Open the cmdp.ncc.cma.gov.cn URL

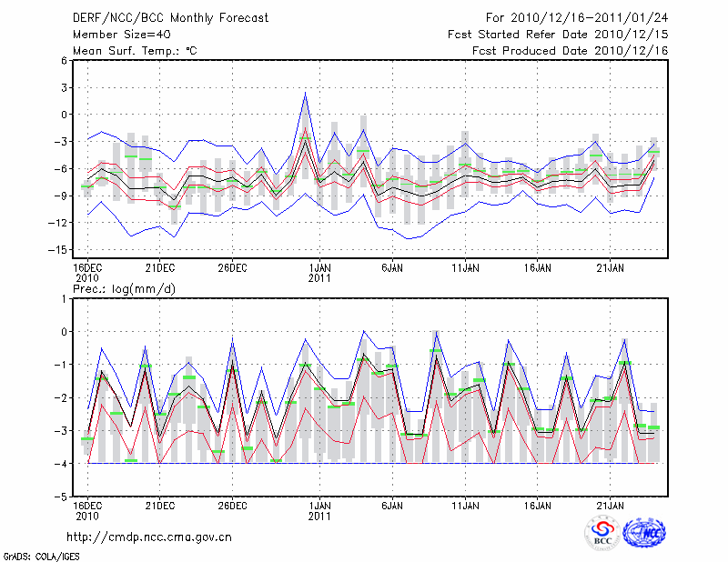149,537
